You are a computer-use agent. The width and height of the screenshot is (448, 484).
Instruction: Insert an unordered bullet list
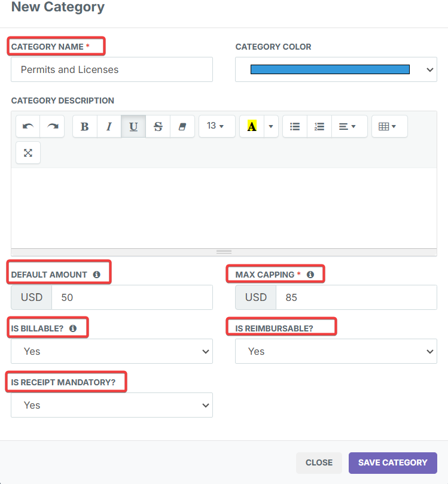(295, 126)
